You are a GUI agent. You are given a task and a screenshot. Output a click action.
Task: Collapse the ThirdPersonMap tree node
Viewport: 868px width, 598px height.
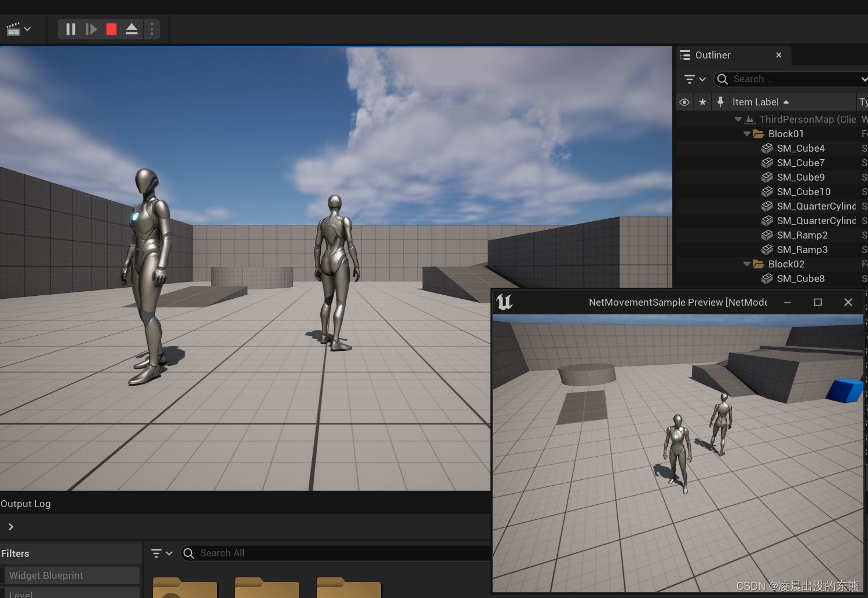(738, 119)
